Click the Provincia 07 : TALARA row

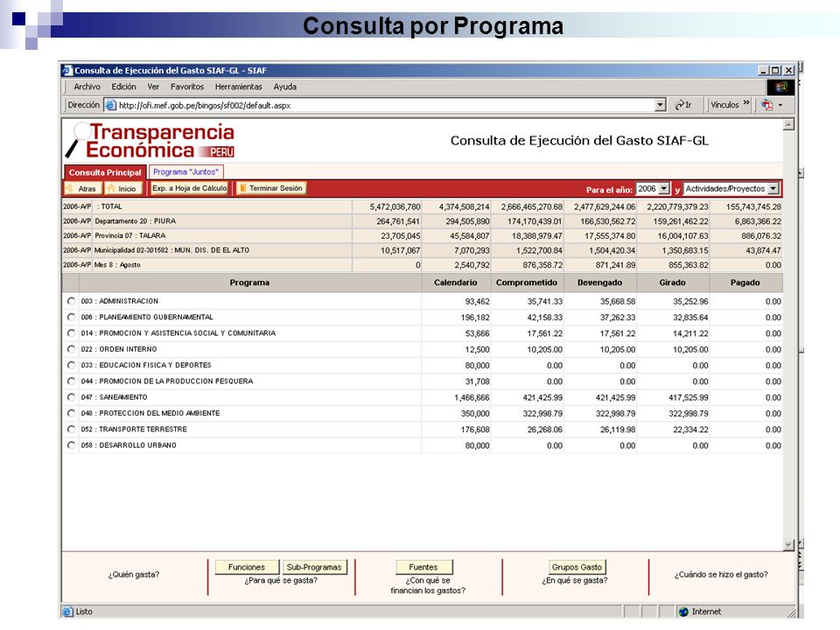(422, 235)
